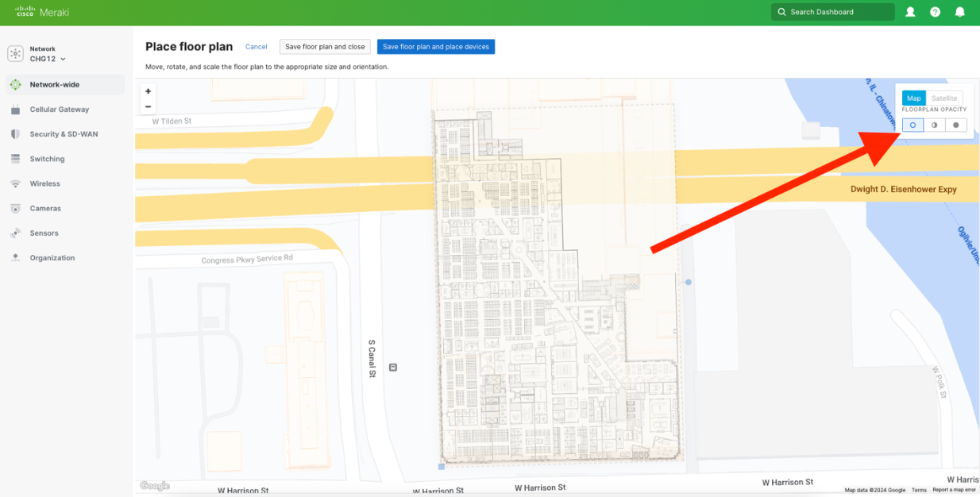Click the Cellular Gateway sidebar icon
Viewport: 980px width, 497px height.
pos(15,110)
